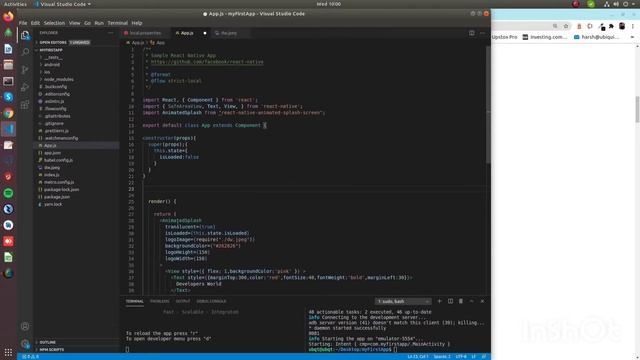Open the File menu
Image resolution: width=640 pixels, height=360 pixels.
[x=23, y=23]
